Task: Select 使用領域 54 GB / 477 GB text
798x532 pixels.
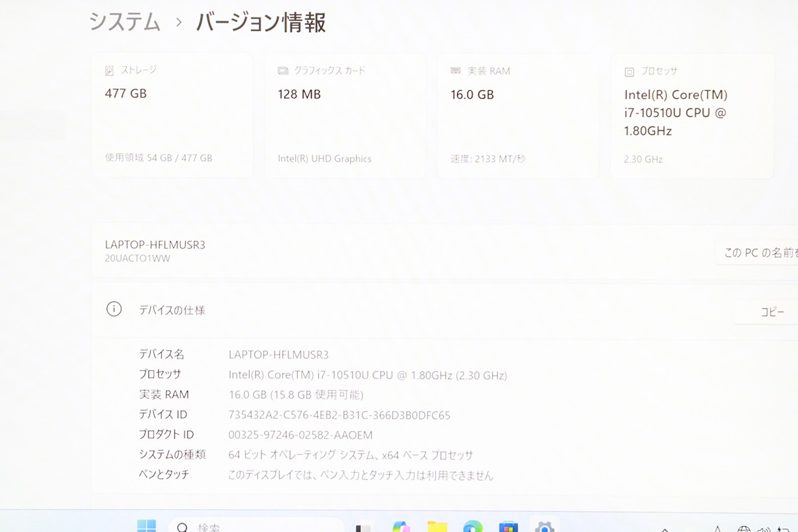Action: pyautogui.click(x=159, y=158)
